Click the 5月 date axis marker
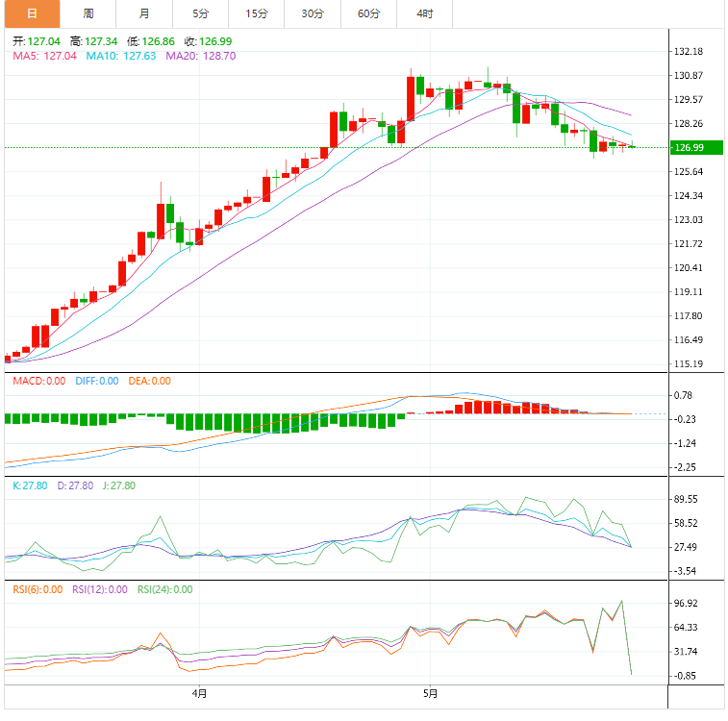 [431, 692]
